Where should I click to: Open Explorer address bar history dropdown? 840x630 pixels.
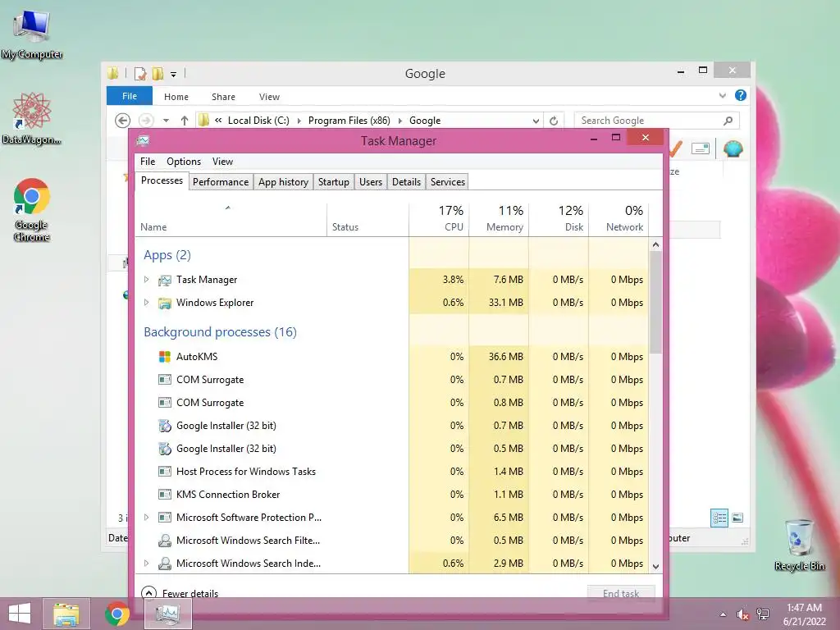click(536, 121)
